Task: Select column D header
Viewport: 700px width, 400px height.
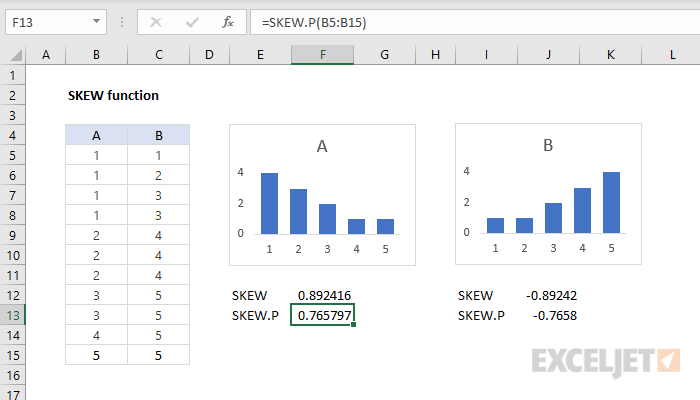Action: [209, 55]
